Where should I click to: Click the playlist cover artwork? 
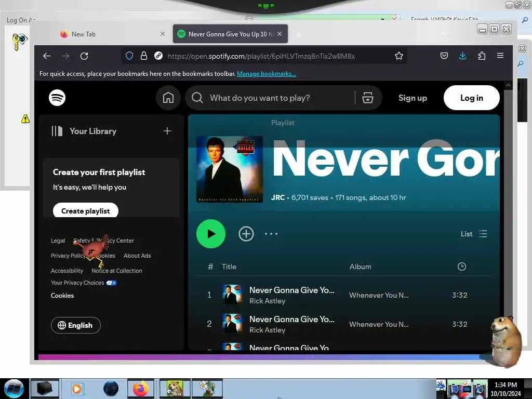click(229, 169)
